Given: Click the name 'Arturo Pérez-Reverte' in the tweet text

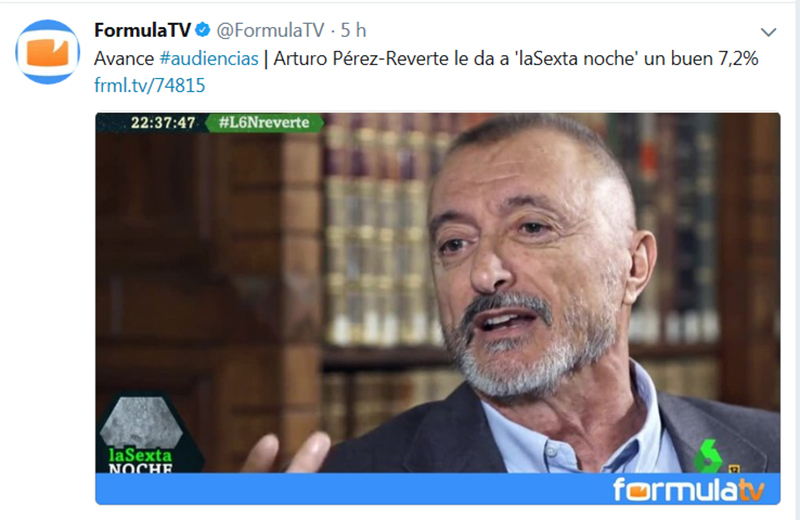Looking at the screenshot, I should coord(361,59).
